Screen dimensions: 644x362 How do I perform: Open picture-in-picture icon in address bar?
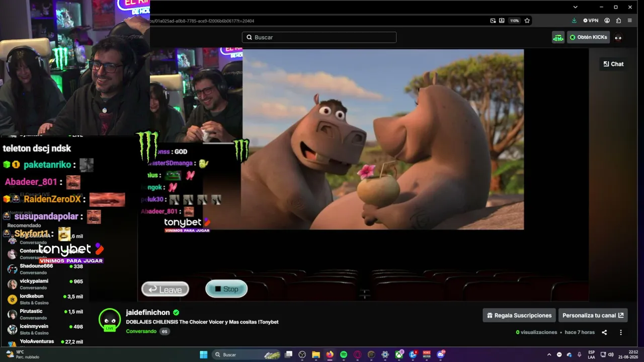click(493, 21)
